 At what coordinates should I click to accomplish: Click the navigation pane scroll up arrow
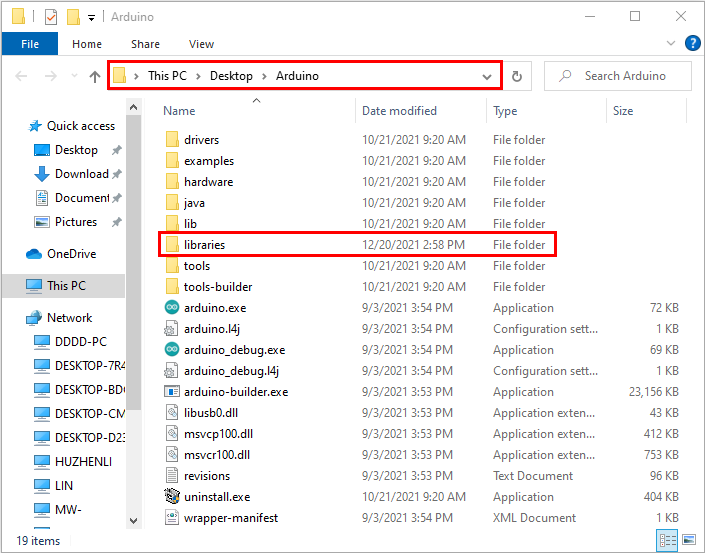134,107
